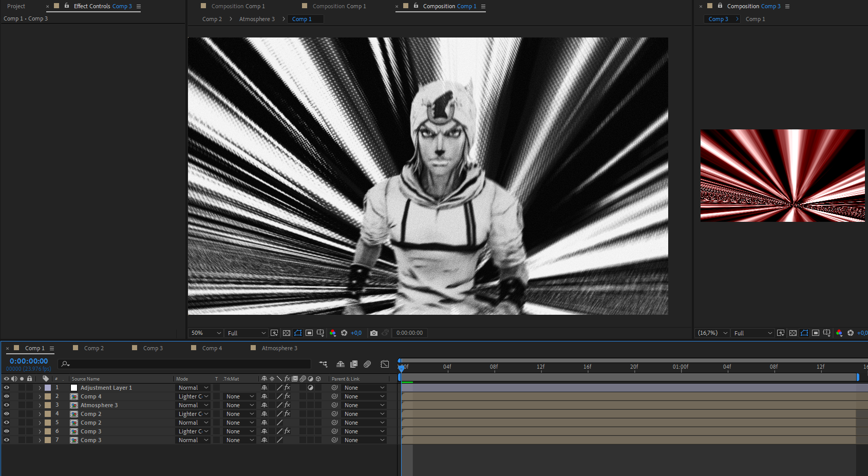Screen dimensions: 868x476
Task: Click parent pick whip for Adjustment Layer 1
Action: point(334,388)
